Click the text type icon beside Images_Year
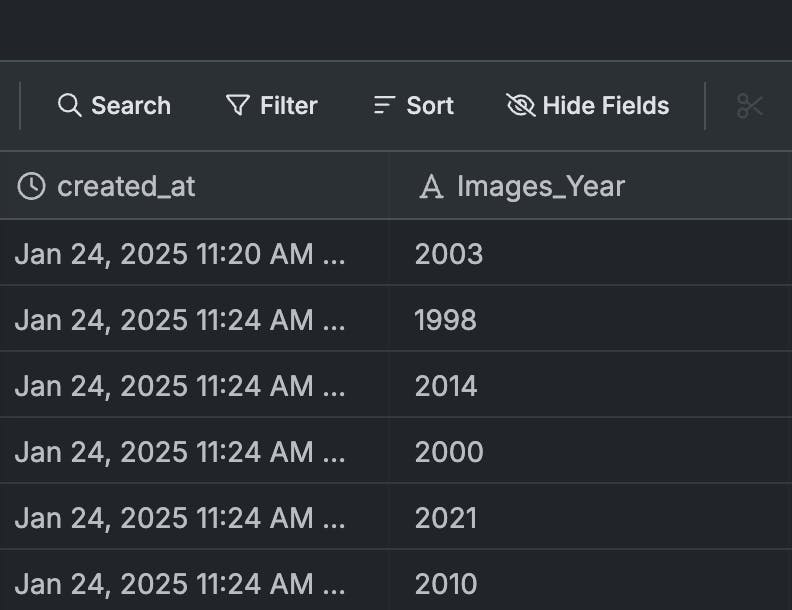Screen dimensions: 792x610 pyautogui.click(x=431, y=186)
